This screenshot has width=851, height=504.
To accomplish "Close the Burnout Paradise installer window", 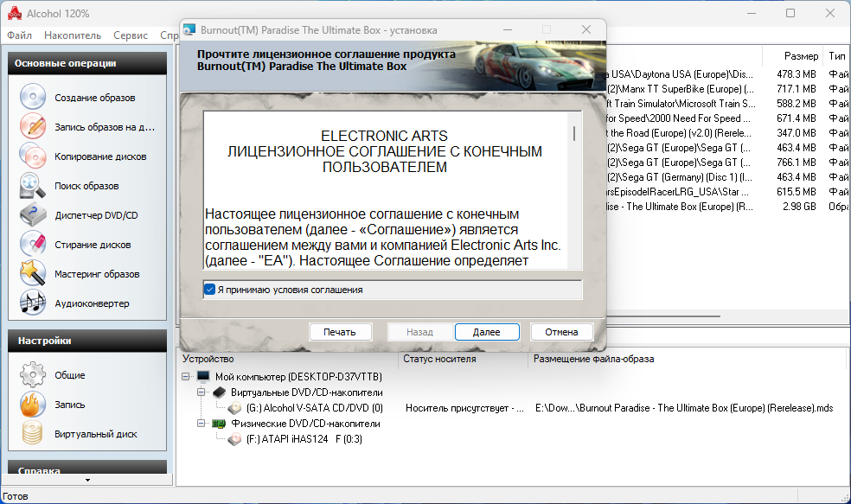I will pos(586,30).
